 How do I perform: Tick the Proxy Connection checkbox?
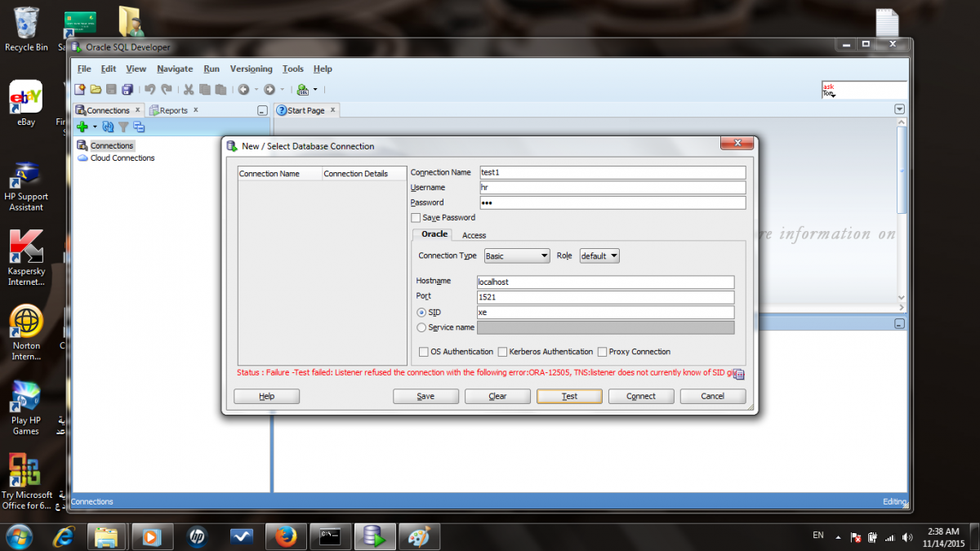tap(602, 352)
